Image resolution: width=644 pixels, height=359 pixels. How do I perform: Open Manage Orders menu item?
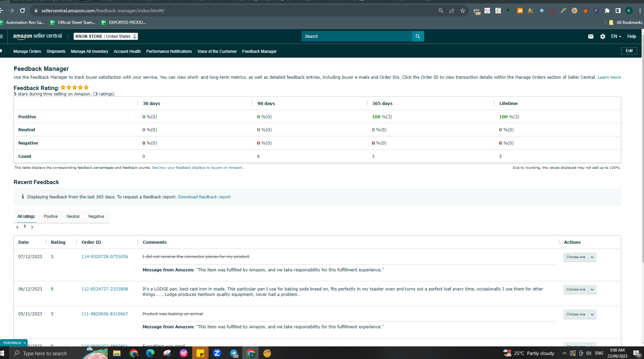(x=27, y=51)
